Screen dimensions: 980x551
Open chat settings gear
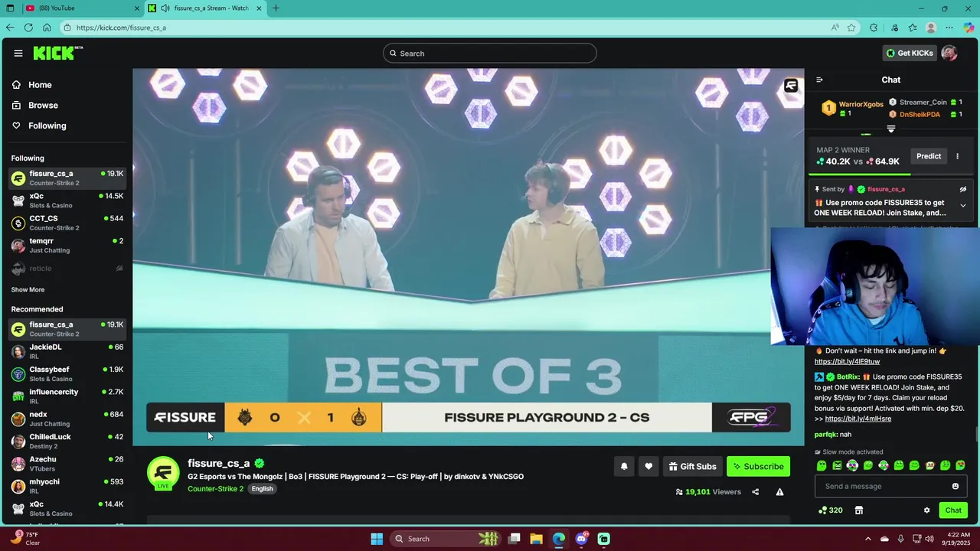[926, 510]
